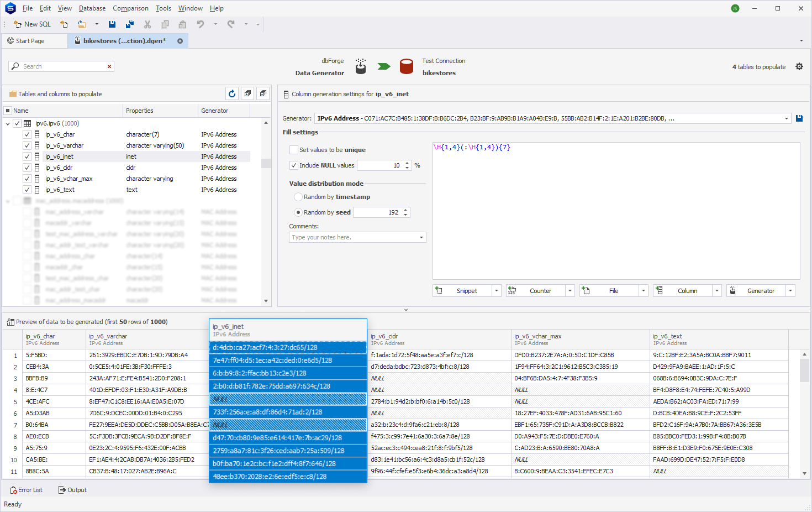Select Random by timestamp option
The height and width of the screenshot is (512, 812).
298,197
